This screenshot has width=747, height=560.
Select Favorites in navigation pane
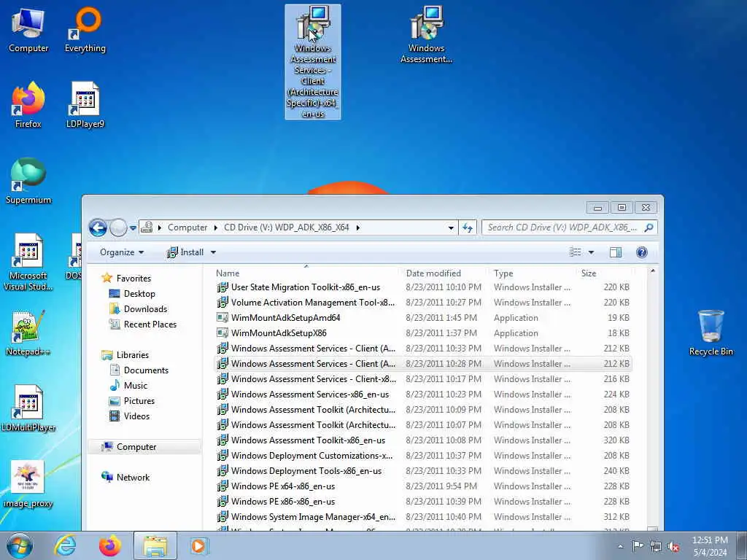point(133,278)
